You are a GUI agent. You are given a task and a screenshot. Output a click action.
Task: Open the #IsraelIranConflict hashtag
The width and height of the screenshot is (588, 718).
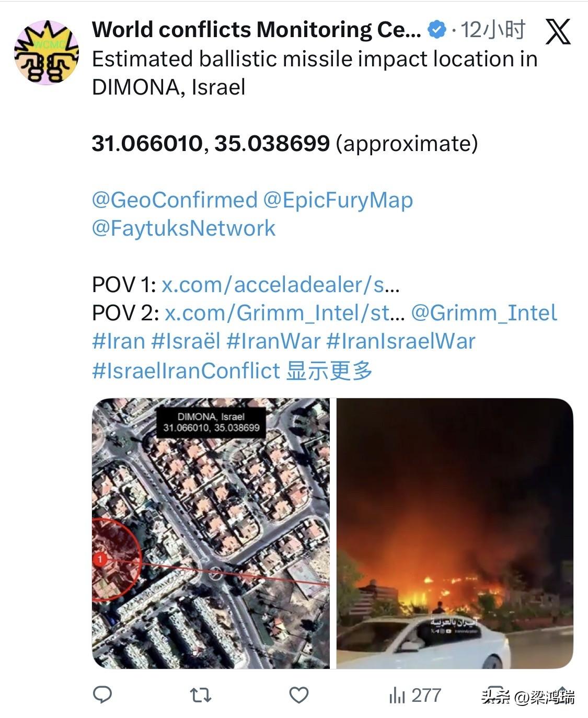(x=186, y=370)
